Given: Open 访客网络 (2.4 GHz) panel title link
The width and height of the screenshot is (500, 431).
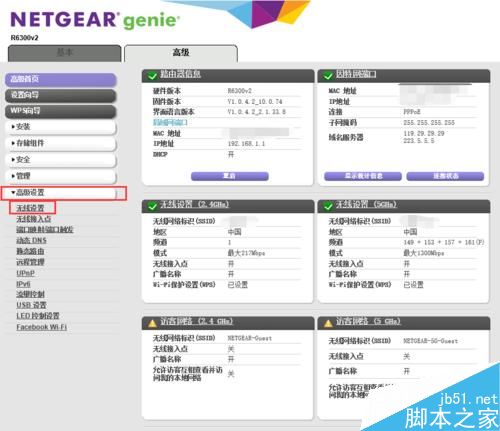Looking at the screenshot, I should click(x=196, y=321).
